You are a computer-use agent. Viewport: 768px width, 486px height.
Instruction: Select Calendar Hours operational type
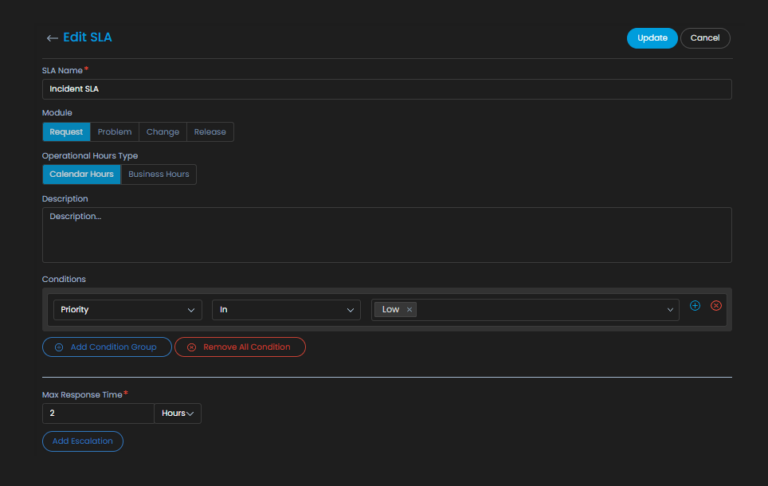[x=81, y=174]
